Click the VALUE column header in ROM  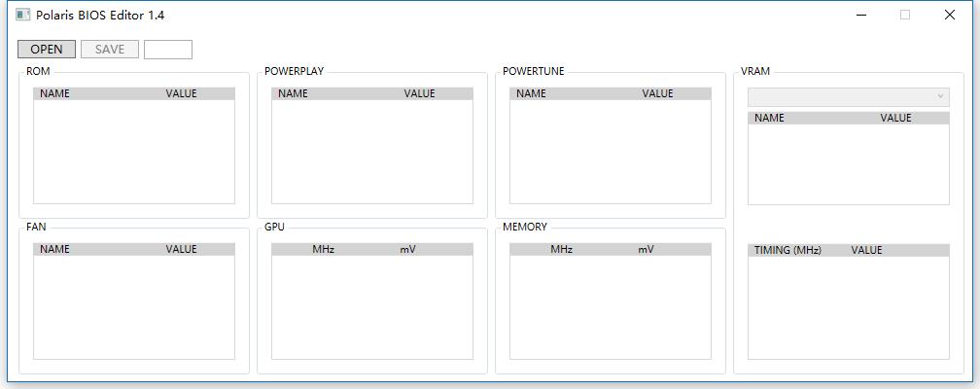click(181, 94)
